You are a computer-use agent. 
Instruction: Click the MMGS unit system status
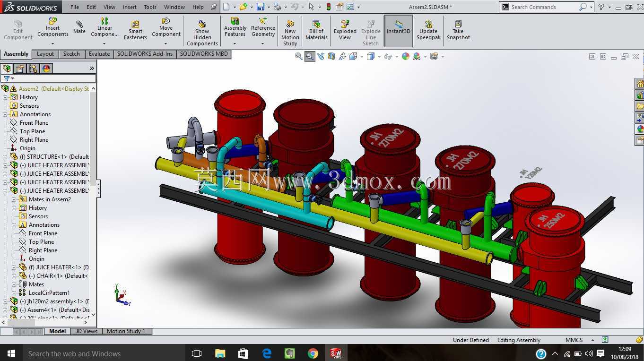574,340
